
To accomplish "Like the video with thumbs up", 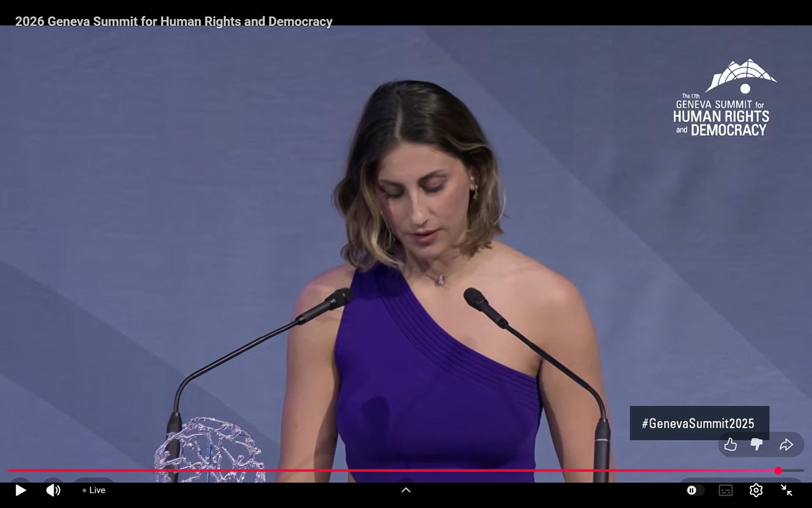I will click(x=730, y=444).
